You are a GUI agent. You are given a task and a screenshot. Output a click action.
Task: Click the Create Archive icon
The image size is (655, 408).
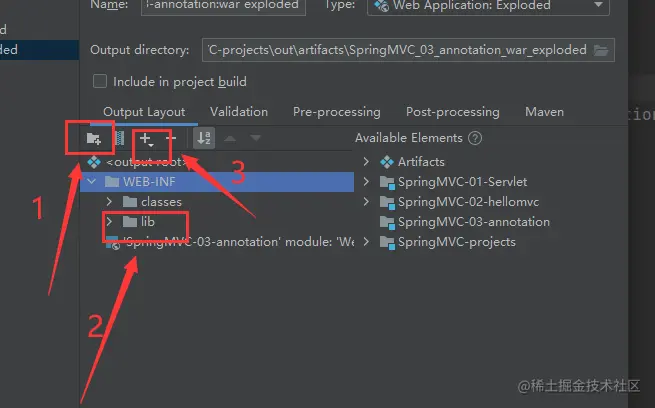click(x=120, y=139)
